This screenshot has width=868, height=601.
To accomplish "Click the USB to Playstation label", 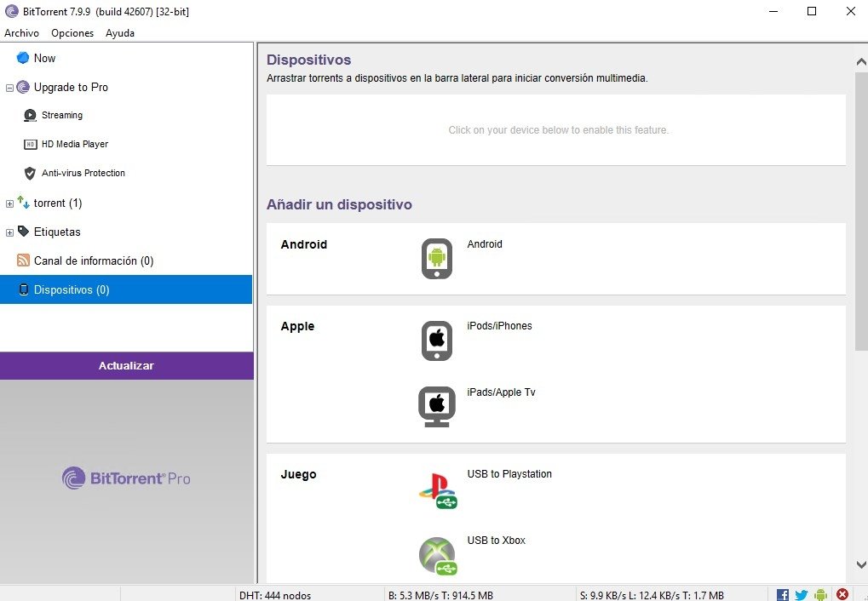I will coord(509,474).
